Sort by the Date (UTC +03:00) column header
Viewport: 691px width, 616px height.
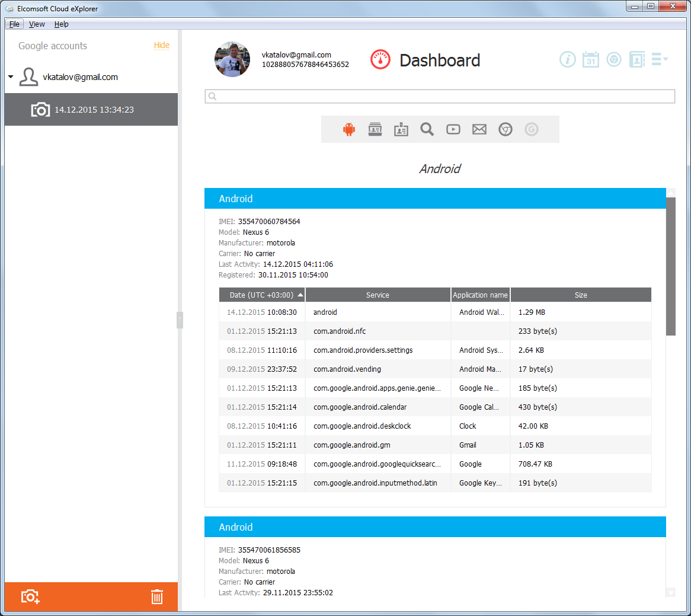click(261, 295)
